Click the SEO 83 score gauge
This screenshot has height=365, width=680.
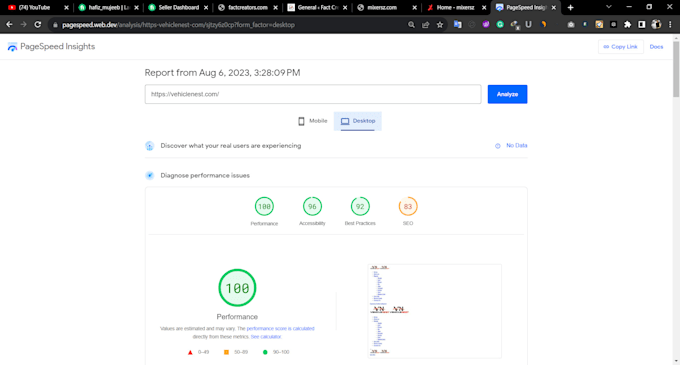(x=408, y=207)
